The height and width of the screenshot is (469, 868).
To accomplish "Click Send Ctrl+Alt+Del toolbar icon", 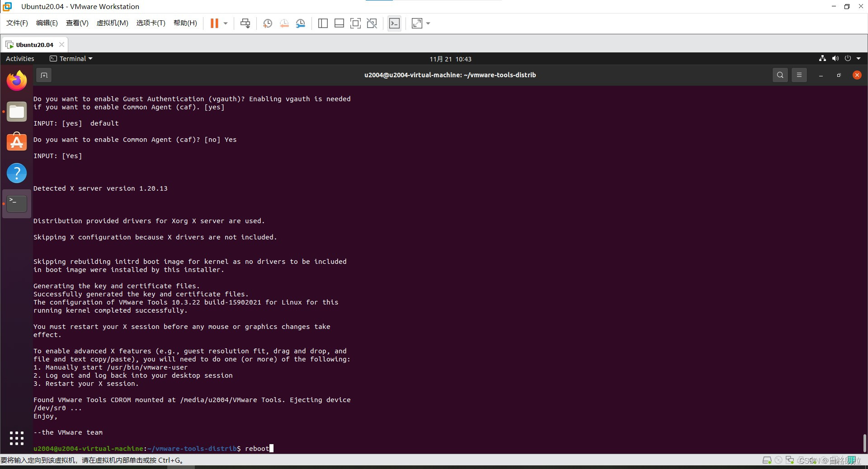I will 245,23.
